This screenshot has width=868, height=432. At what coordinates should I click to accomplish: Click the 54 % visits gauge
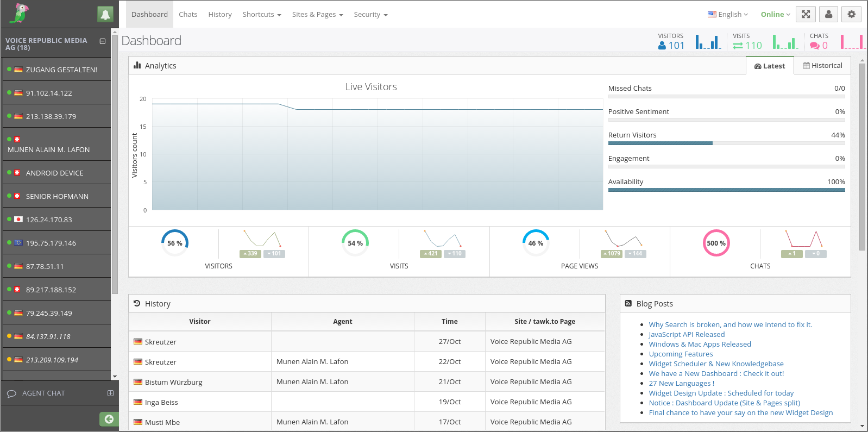[355, 243]
